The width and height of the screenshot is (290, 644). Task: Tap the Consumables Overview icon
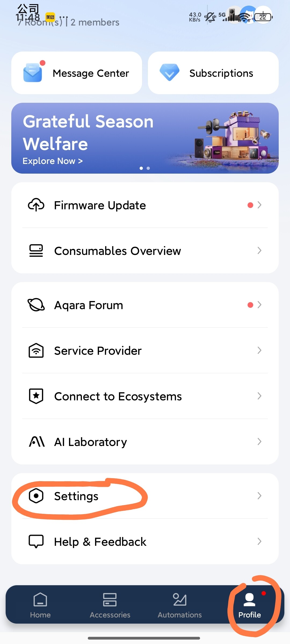point(36,251)
